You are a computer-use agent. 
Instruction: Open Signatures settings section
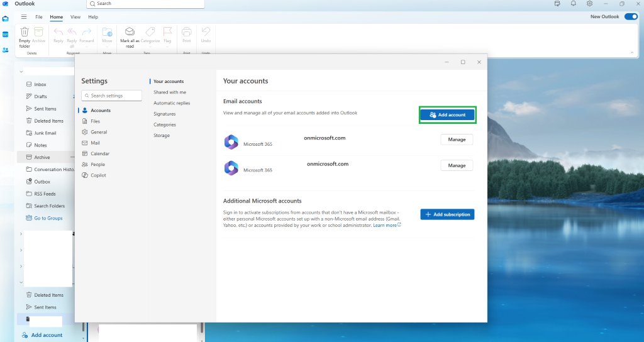coord(165,114)
